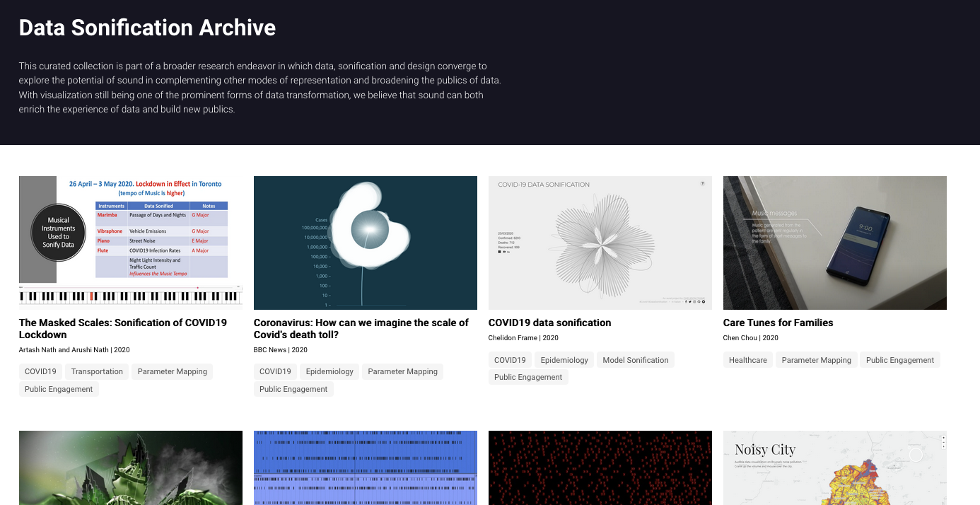Open the Care Tunes smartphone thumbnail

pos(834,243)
